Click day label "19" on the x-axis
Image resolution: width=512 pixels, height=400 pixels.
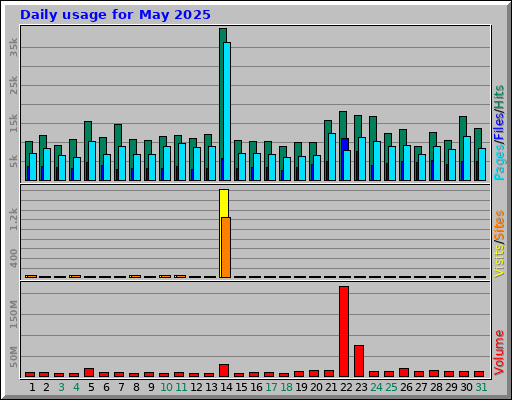point(301,387)
